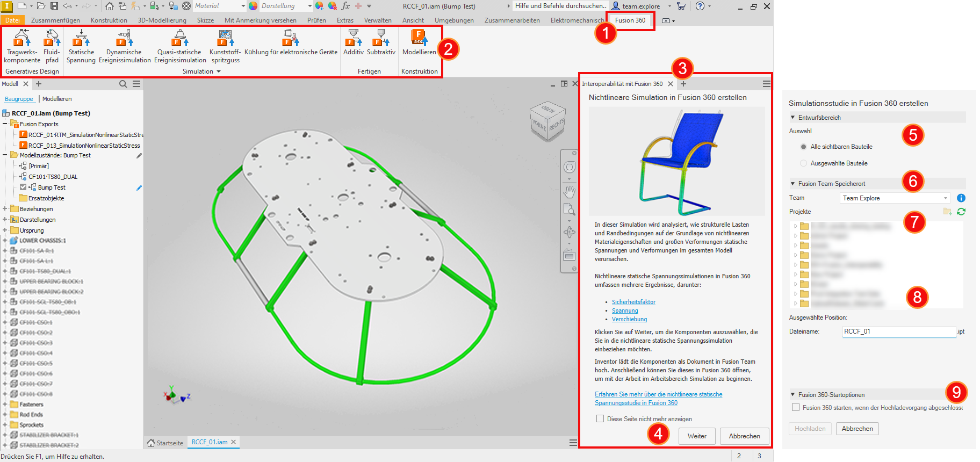Open the fx parameters icon
Image resolution: width=980 pixels, height=462 pixels.
[345, 6]
